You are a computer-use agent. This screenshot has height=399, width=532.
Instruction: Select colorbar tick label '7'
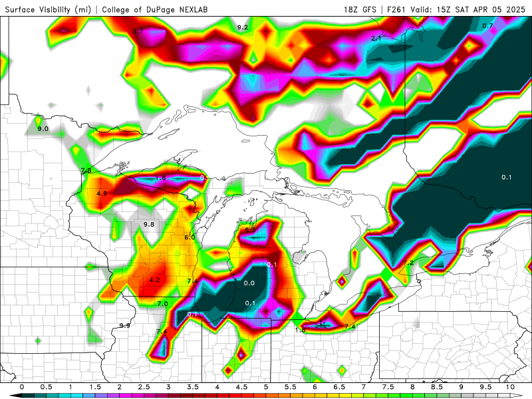[364, 387]
